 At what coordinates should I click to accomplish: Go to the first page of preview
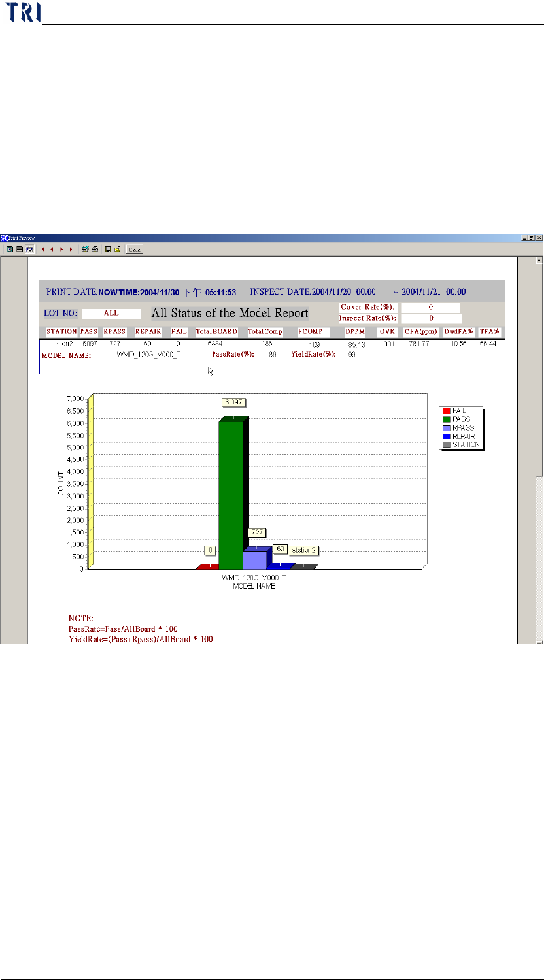42,250
